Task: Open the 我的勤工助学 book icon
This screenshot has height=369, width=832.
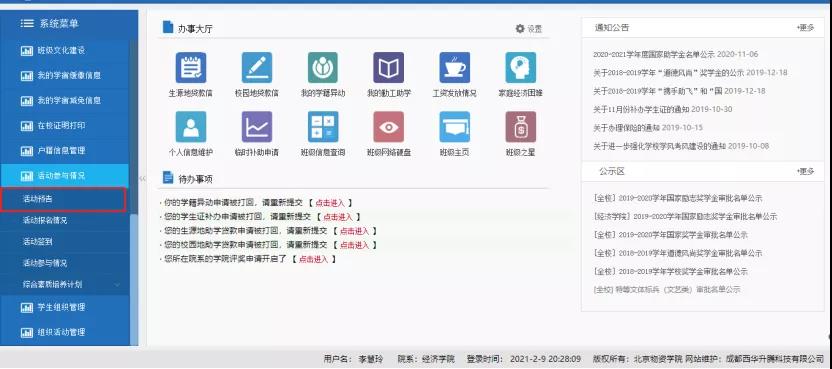Action: [388, 67]
